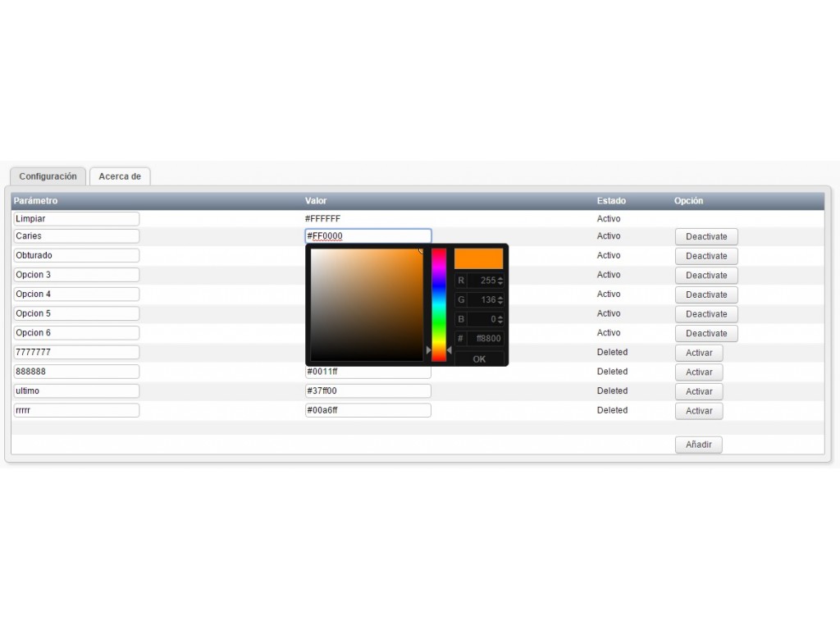Click the Limpiar parameter field
840x630 pixels.
coord(76,218)
